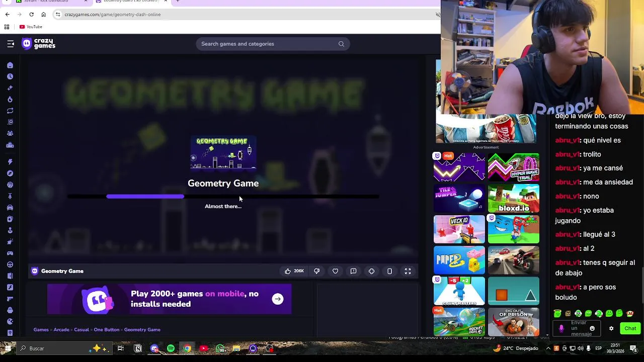Open car games category in sidebar
644x362 pixels.
[x=10, y=208]
